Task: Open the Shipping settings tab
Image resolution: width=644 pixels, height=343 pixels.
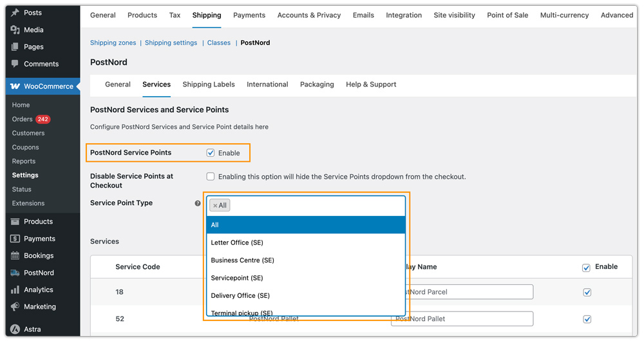Action: tap(207, 15)
